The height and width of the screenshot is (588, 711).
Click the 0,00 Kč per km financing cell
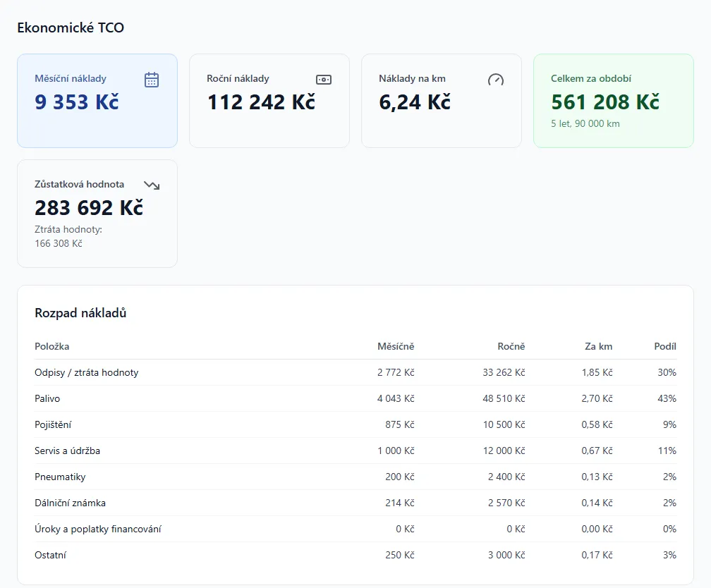pyautogui.click(x=597, y=529)
